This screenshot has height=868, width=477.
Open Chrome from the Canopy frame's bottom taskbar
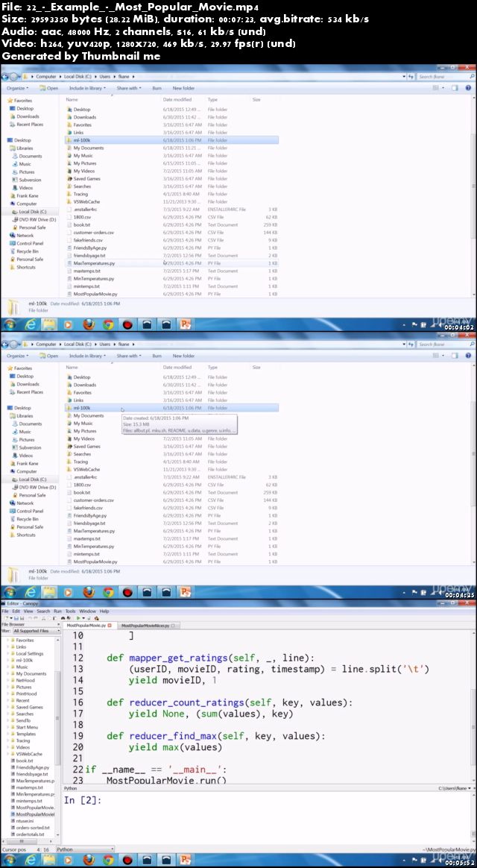(108, 861)
